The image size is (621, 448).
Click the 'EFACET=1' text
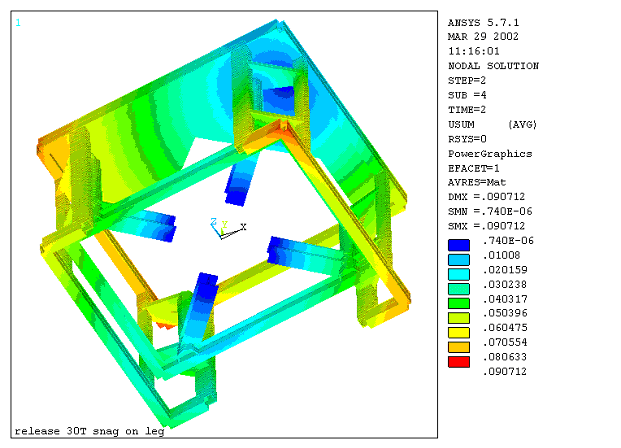click(474, 168)
